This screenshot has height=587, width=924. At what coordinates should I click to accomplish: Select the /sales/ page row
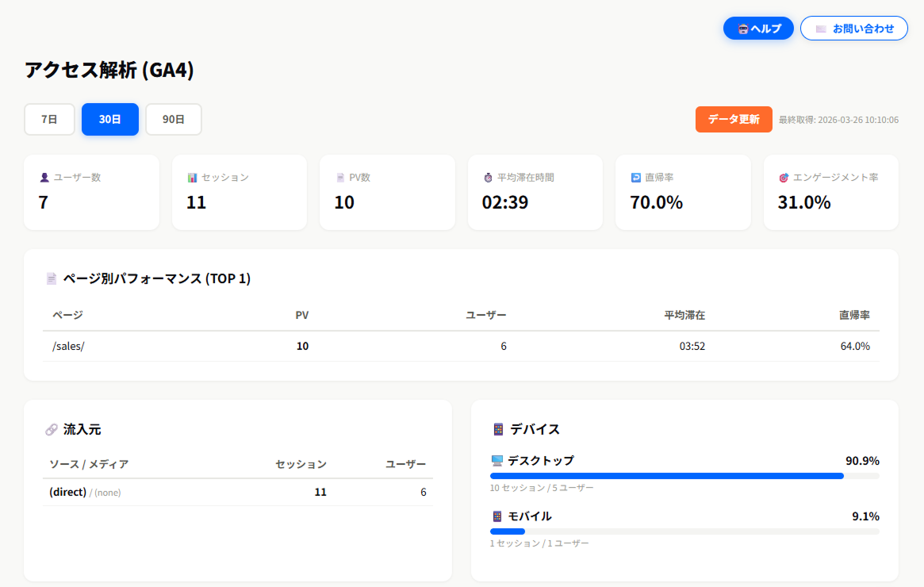click(x=461, y=347)
